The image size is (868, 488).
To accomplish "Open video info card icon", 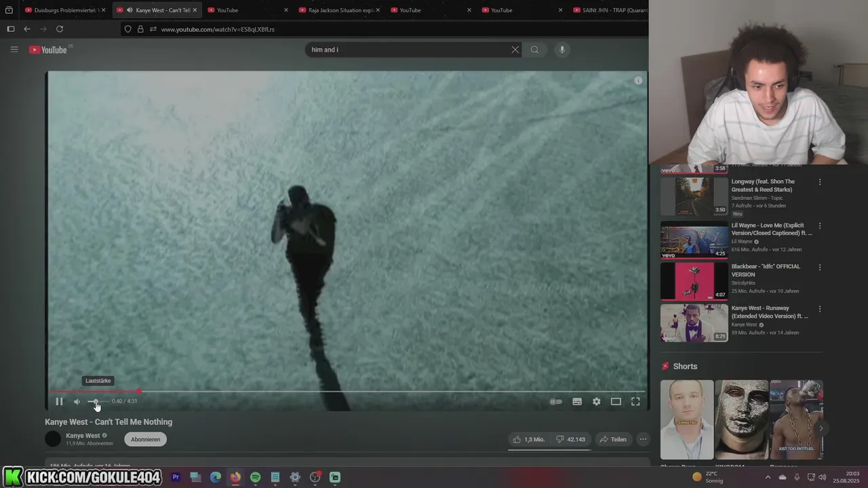I will (638, 80).
